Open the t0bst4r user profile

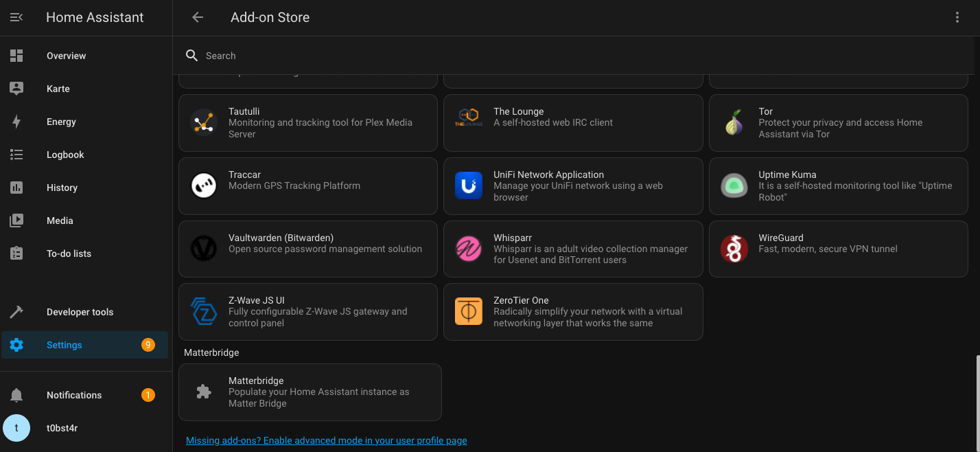tap(85, 428)
